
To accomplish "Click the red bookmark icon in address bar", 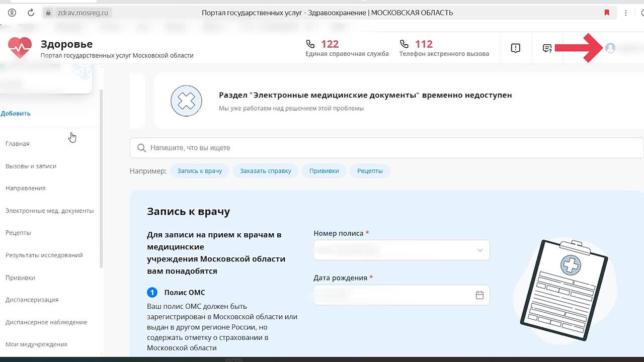I will coord(607,13).
